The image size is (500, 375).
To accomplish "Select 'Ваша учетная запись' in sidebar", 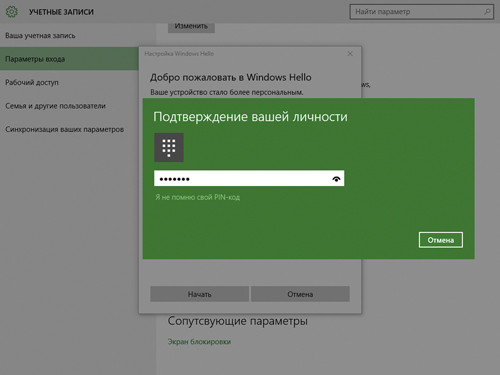I will pos(40,36).
